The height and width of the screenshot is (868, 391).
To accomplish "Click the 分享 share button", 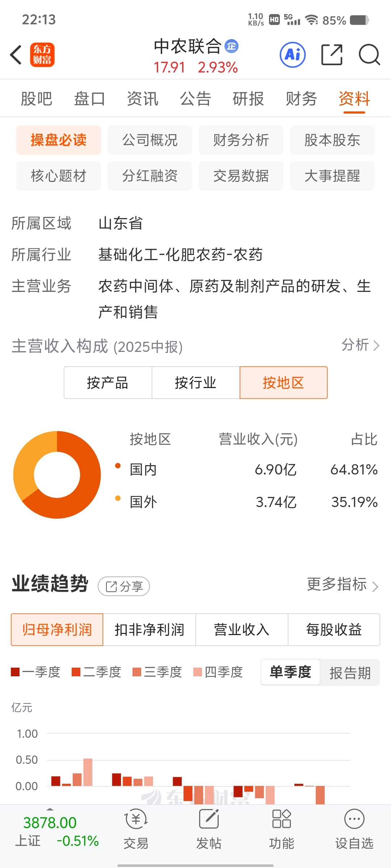I will (124, 586).
